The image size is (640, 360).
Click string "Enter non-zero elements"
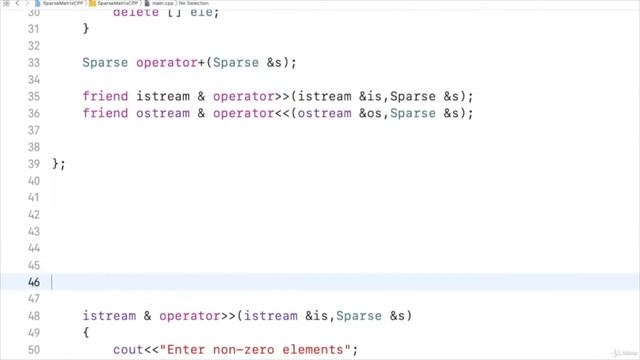(255, 350)
